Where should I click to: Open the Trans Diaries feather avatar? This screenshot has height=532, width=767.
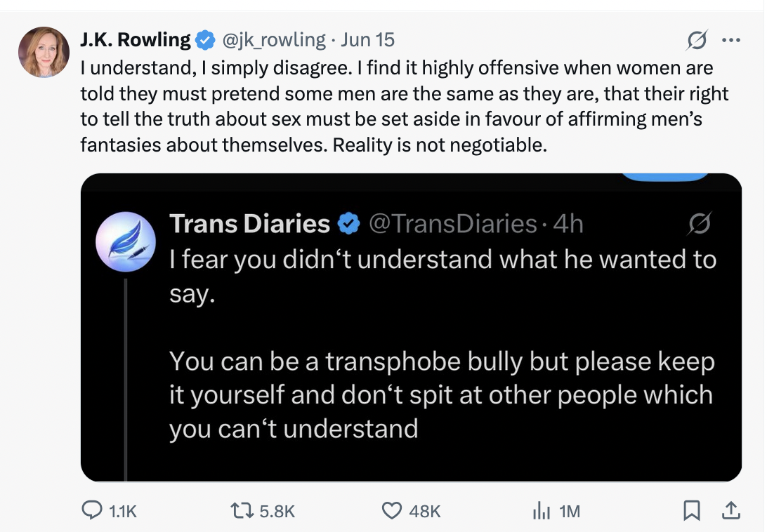126,241
